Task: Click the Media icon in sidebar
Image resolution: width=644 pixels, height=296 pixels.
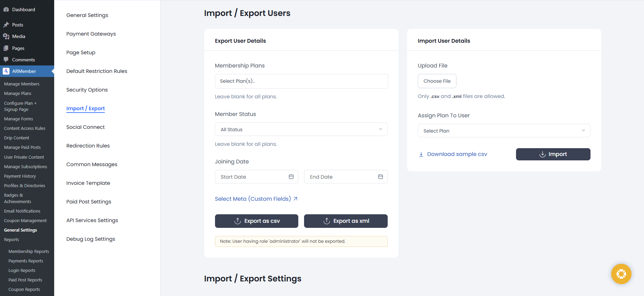Action: [x=6, y=36]
